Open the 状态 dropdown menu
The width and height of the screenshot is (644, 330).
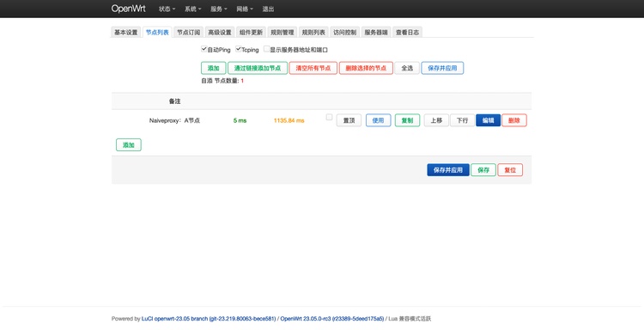tap(167, 9)
